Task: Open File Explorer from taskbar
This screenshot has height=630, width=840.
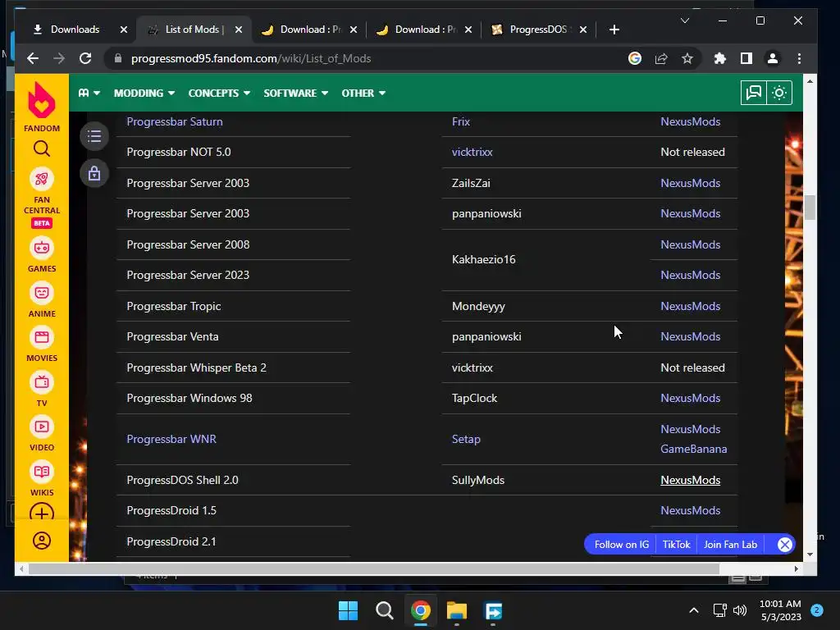Action: point(457,610)
